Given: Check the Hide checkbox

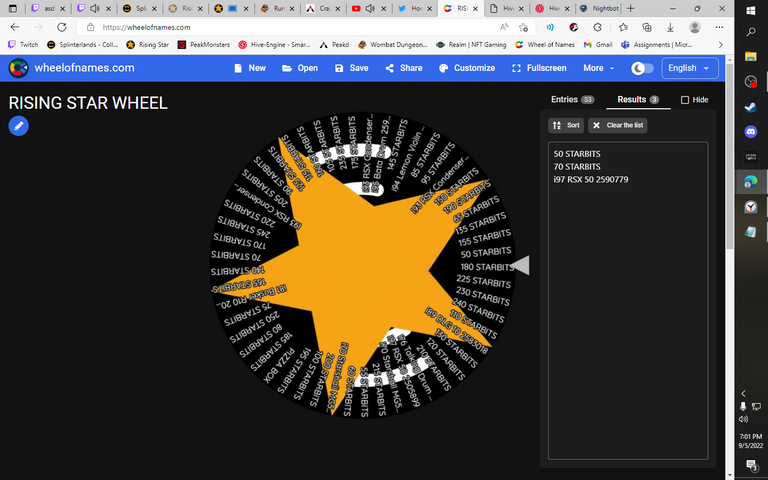Looking at the screenshot, I should (685, 100).
